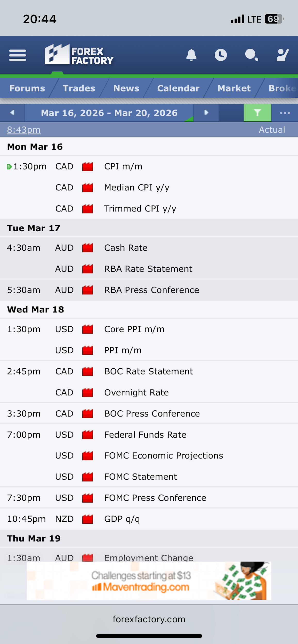The height and width of the screenshot is (644, 298).
Task: Click red impact icon for GDP q/q
Action: pos(87,519)
